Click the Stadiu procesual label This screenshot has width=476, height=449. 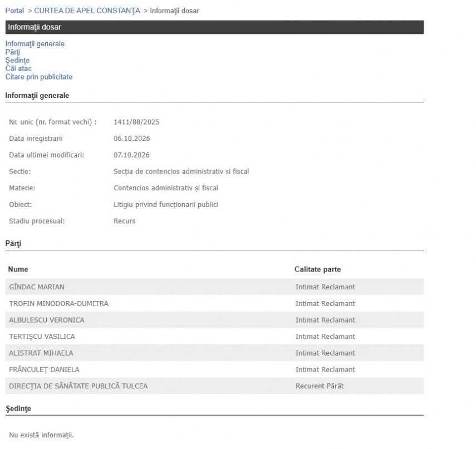[x=37, y=221]
